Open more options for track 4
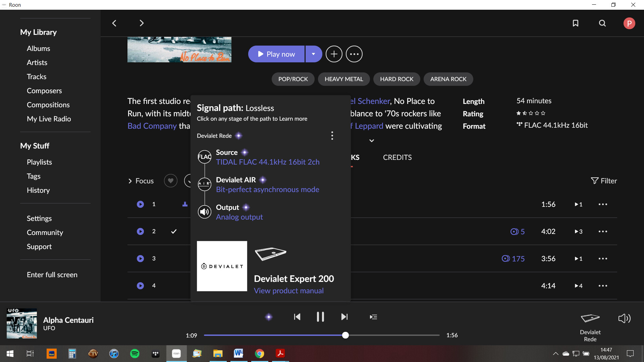Screen dimensions: 644x362 (x=603, y=286)
